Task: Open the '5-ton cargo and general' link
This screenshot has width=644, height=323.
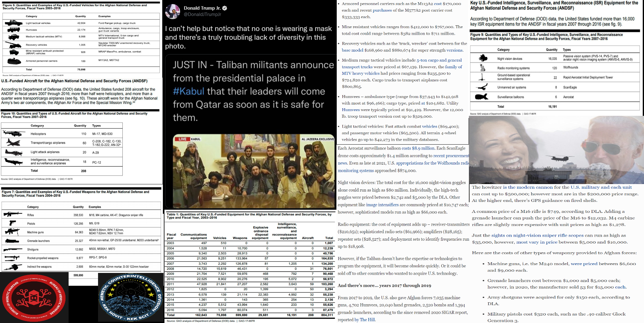Action: click(439, 60)
